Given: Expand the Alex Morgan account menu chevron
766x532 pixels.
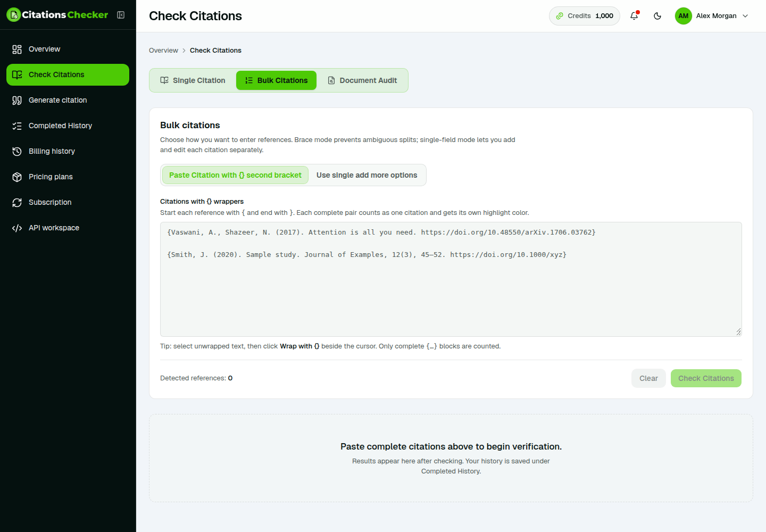Looking at the screenshot, I should click(745, 16).
